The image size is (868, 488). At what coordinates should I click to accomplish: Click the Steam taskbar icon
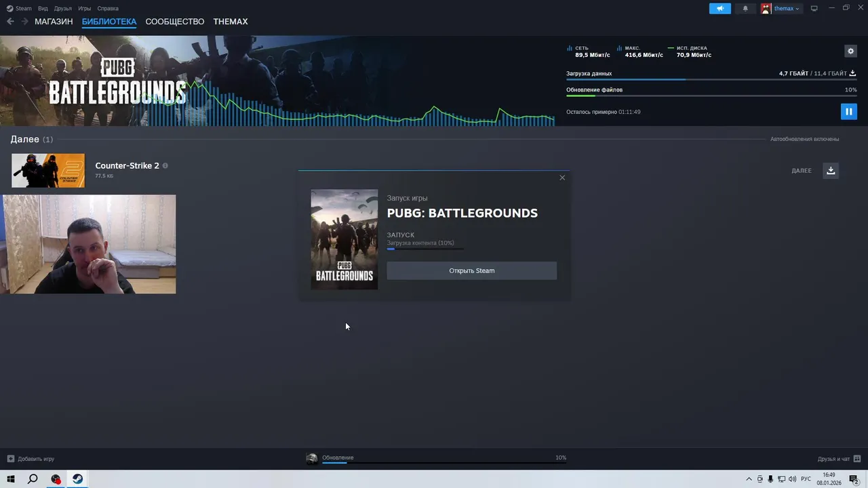(x=78, y=479)
